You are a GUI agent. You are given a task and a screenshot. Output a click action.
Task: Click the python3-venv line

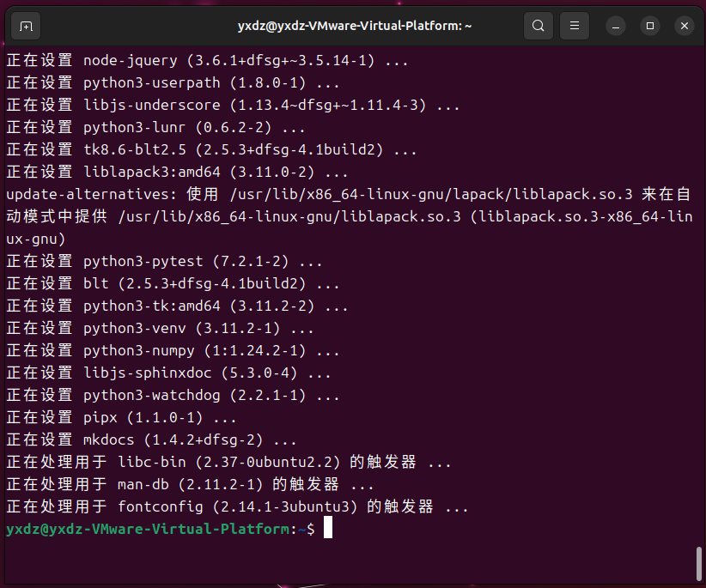pyautogui.click(x=160, y=328)
